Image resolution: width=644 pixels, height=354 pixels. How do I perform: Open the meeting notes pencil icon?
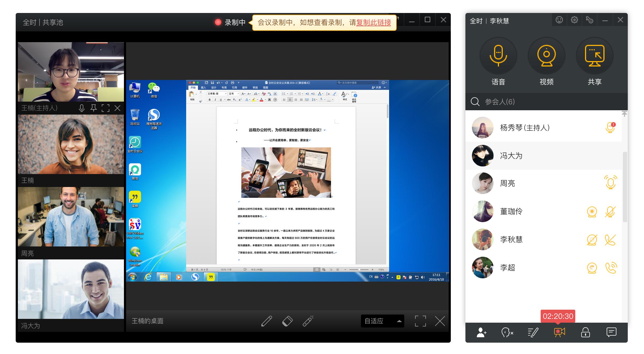click(533, 333)
